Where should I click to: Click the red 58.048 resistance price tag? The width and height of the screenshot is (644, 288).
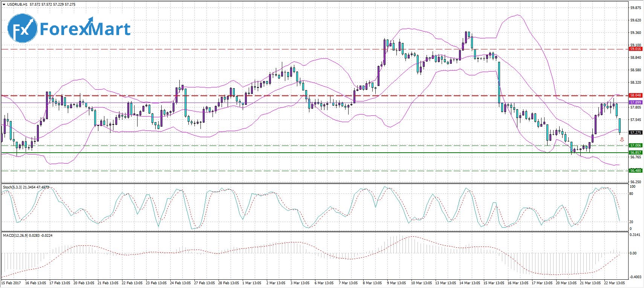[636, 95]
